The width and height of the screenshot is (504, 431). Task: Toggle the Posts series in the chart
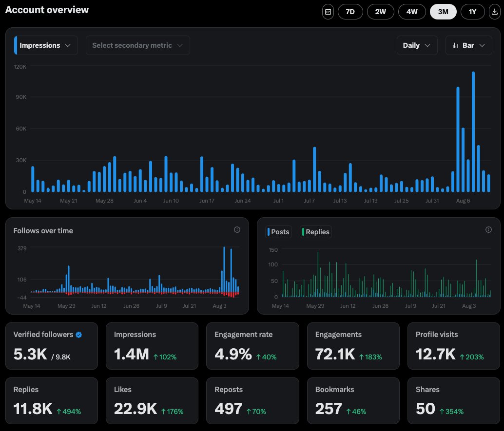tap(278, 232)
